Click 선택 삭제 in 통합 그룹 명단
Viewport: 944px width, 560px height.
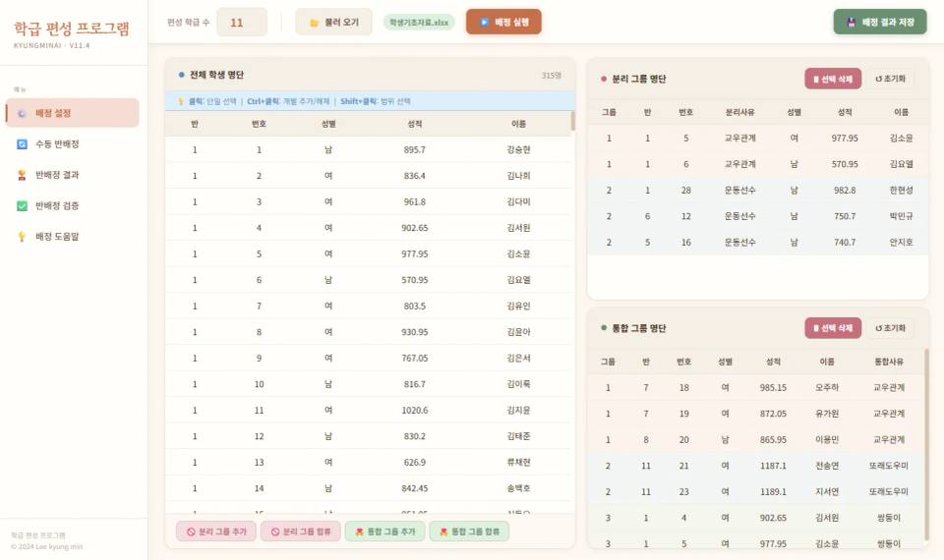(x=833, y=328)
